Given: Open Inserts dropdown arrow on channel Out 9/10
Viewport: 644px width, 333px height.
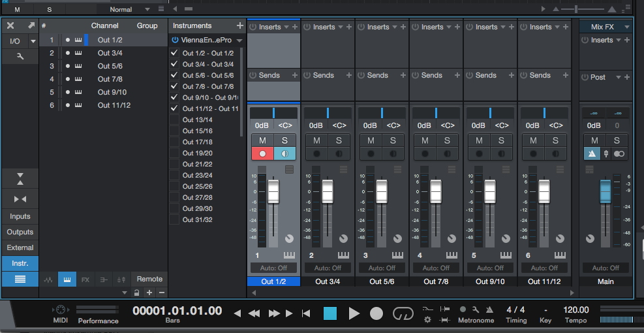Looking at the screenshot, I should tap(503, 27).
